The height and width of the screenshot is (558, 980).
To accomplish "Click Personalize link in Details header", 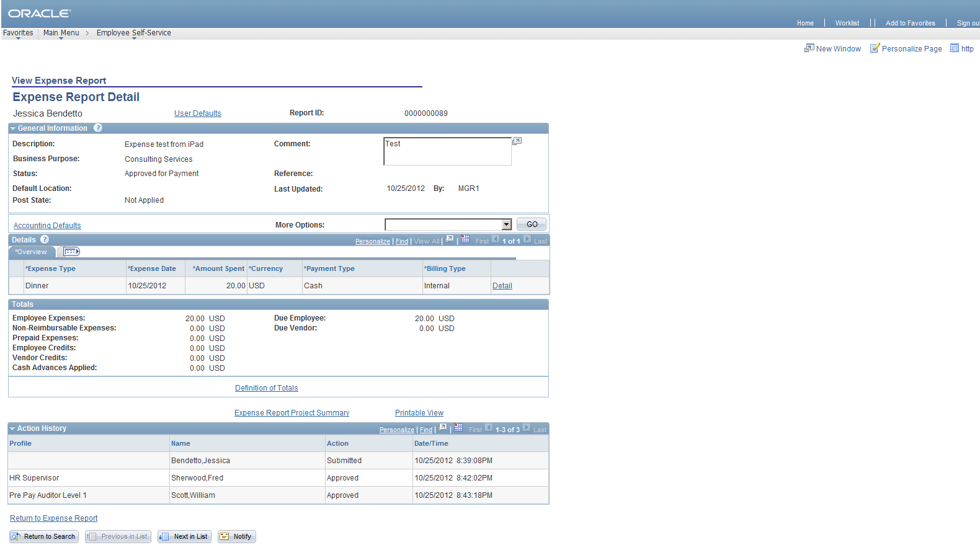I will pyautogui.click(x=372, y=241).
